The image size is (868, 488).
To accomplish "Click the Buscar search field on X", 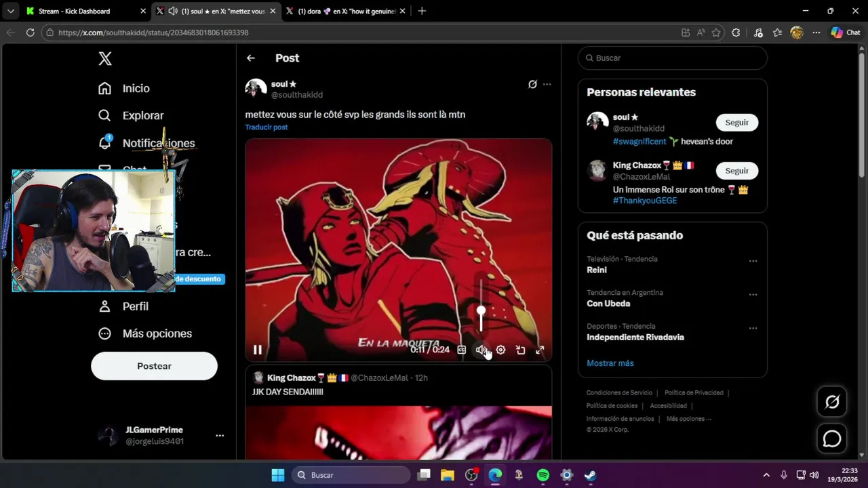I will (673, 58).
